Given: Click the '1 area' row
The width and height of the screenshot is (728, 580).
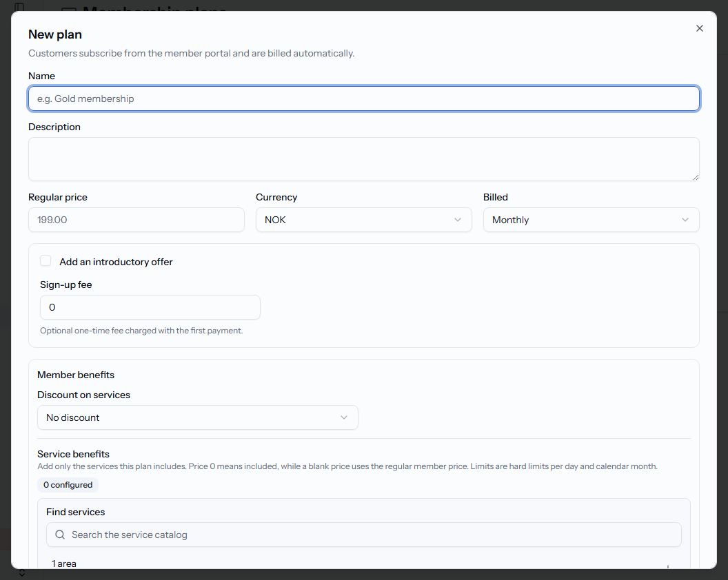Looking at the screenshot, I should point(364,563).
